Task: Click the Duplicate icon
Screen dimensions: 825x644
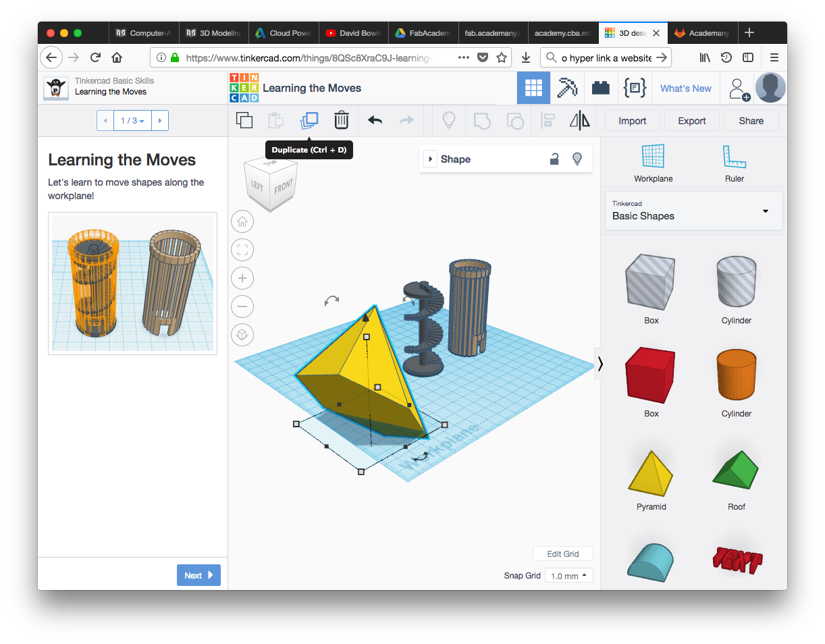Action: point(309,121)
